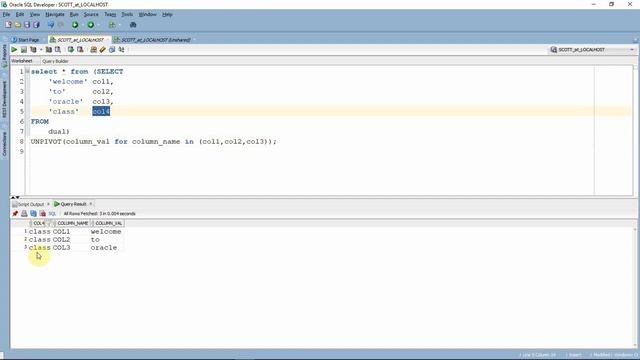Click the green Back navigation arrow
The width and height of the screenshot is (640, 360).
[75, 25]
